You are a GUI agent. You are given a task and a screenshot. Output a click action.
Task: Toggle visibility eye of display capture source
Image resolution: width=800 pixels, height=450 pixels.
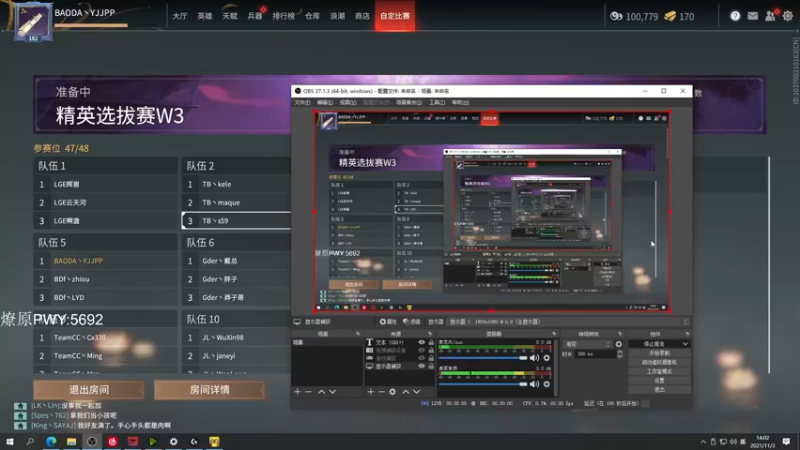[421, 366]
